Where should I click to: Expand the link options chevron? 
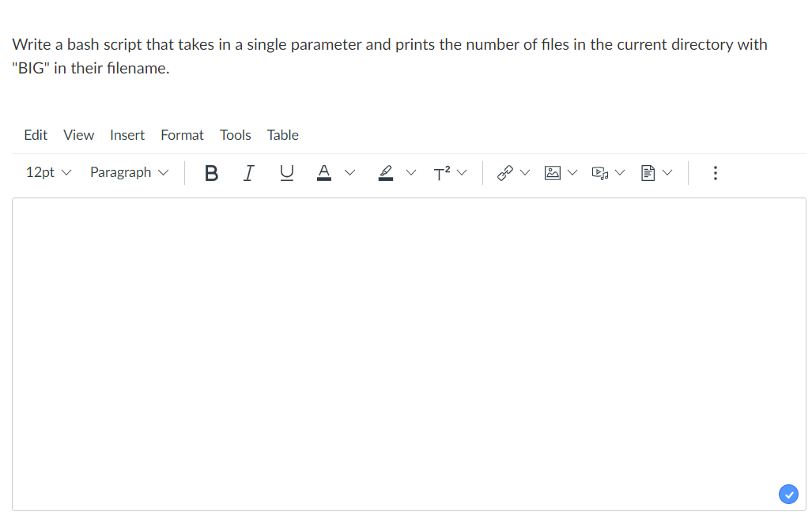pyautogui.click(x=525, y=172)
